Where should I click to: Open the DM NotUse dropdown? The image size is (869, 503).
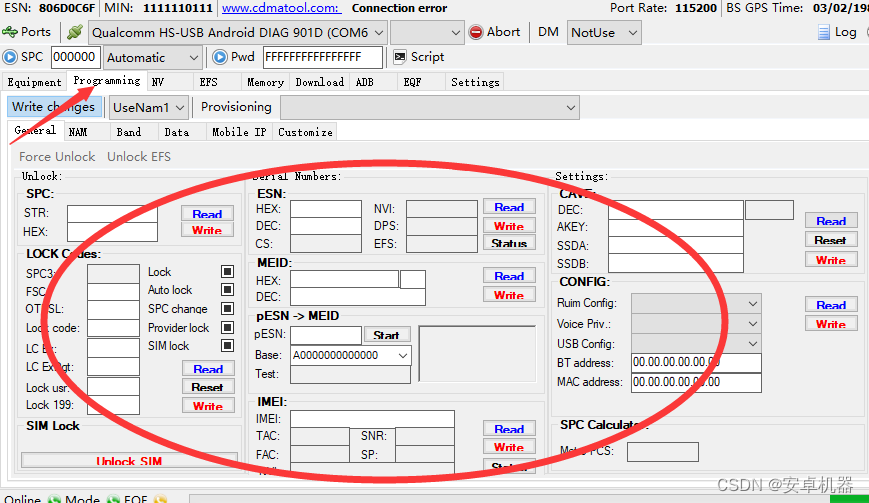[604, 33]
